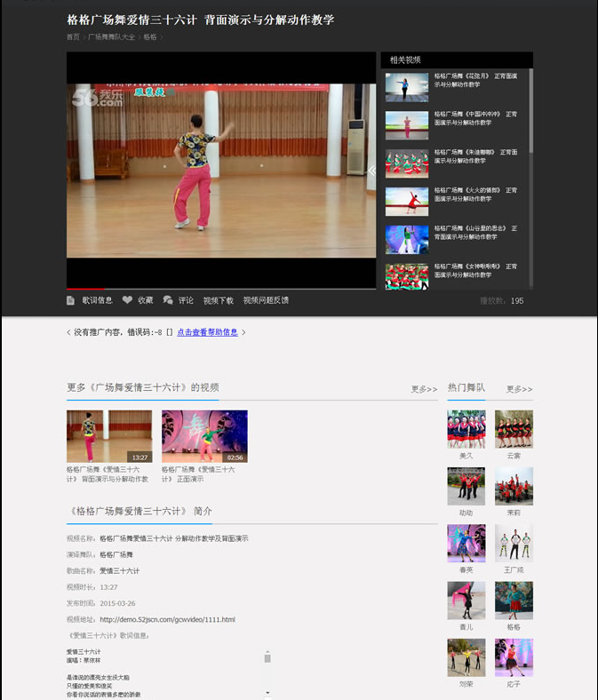Open the 《花弦月》 related video thumbnail

click(407, 87)
